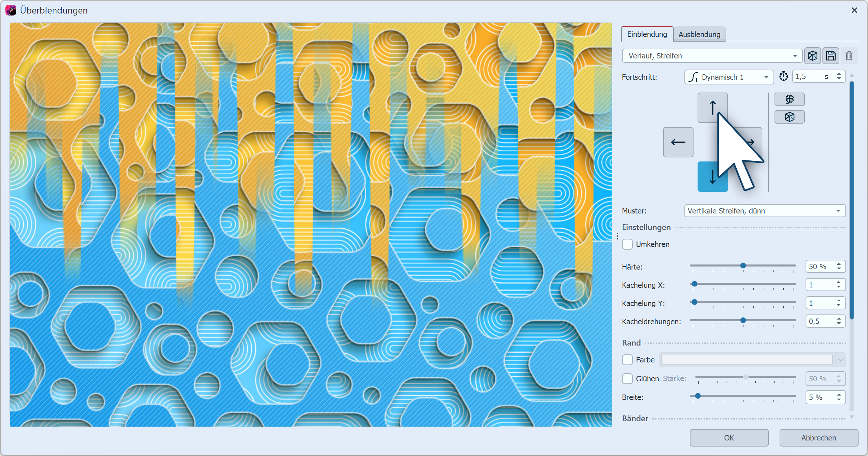Click the Abbrechen button
This screenshot has height=456, width=868.
pyautogui.click(x=818, y=438)
